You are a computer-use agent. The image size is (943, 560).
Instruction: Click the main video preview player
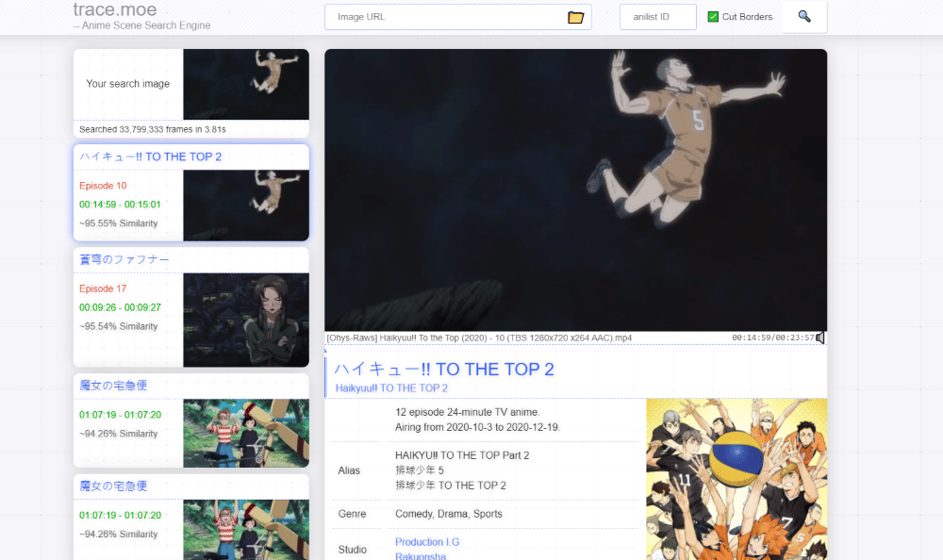coord(575,189)
